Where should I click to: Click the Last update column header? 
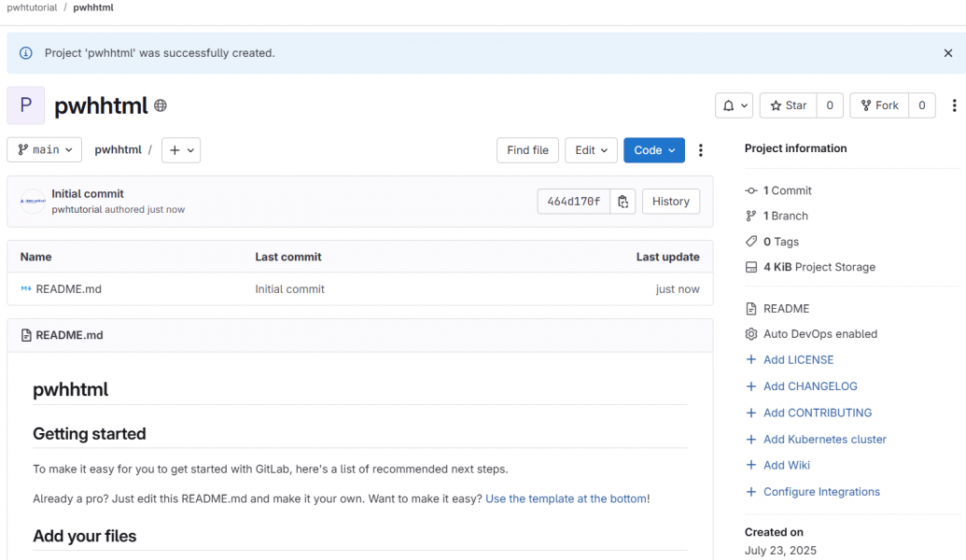[668, 257]
